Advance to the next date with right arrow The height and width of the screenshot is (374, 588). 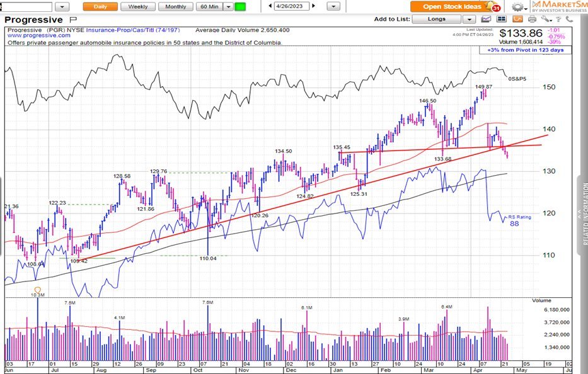(313, 6)
